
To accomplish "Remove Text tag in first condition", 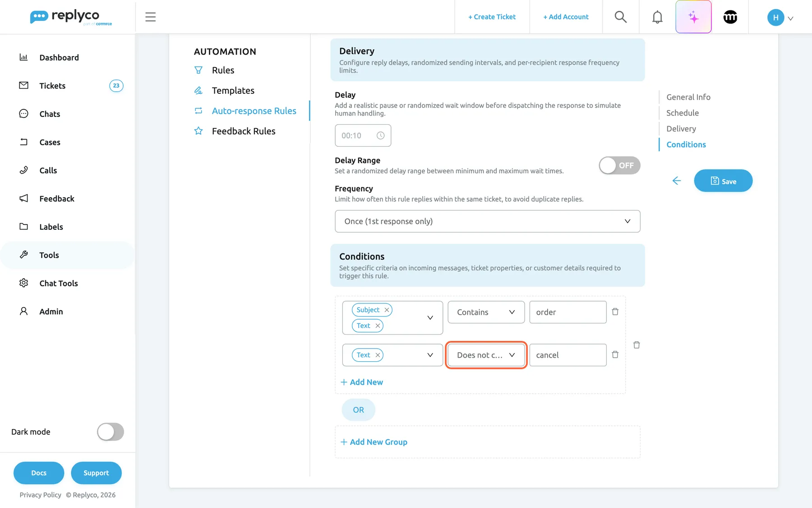I will pos(378,326).
